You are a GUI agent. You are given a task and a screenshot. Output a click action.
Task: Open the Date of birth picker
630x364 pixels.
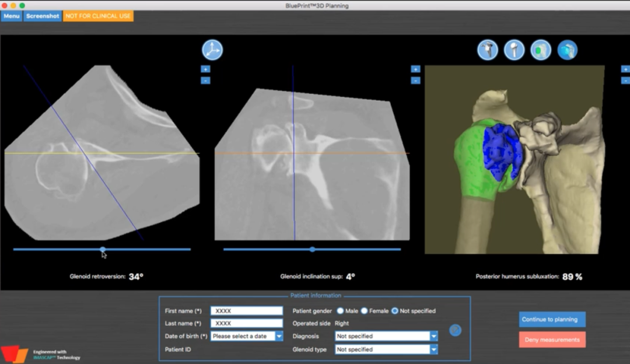click(x=279, y=336)
